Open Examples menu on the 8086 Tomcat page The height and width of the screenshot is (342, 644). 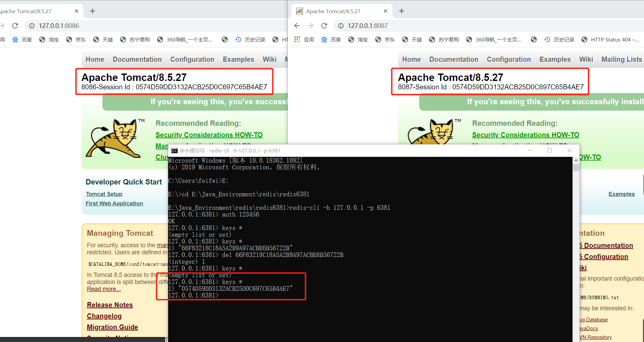tap(238, 59)
